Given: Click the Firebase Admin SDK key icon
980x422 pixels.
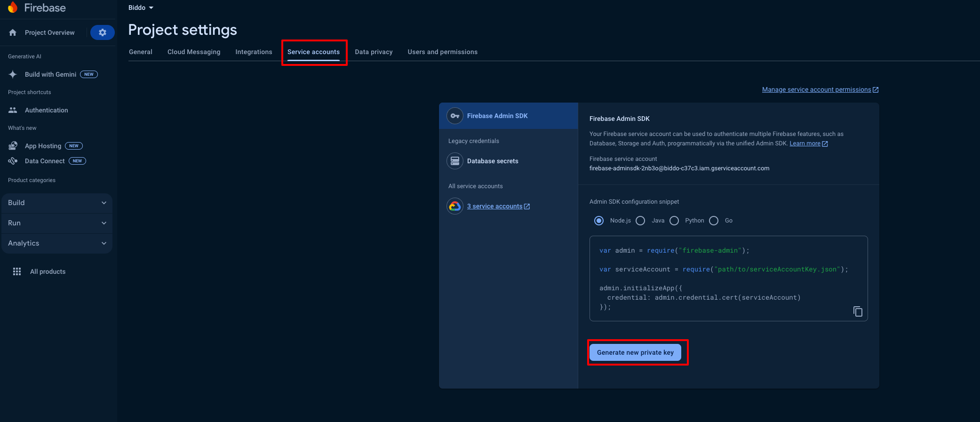Looking at the screenshot, I should (455, 116).
